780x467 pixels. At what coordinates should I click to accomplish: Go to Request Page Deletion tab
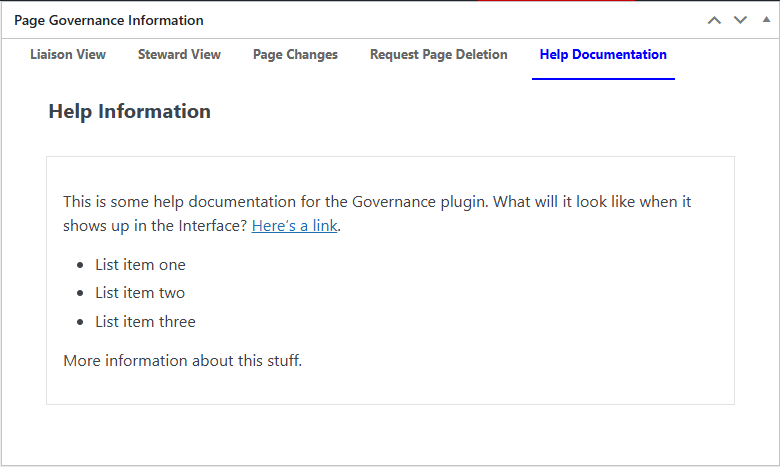(438, 55)
